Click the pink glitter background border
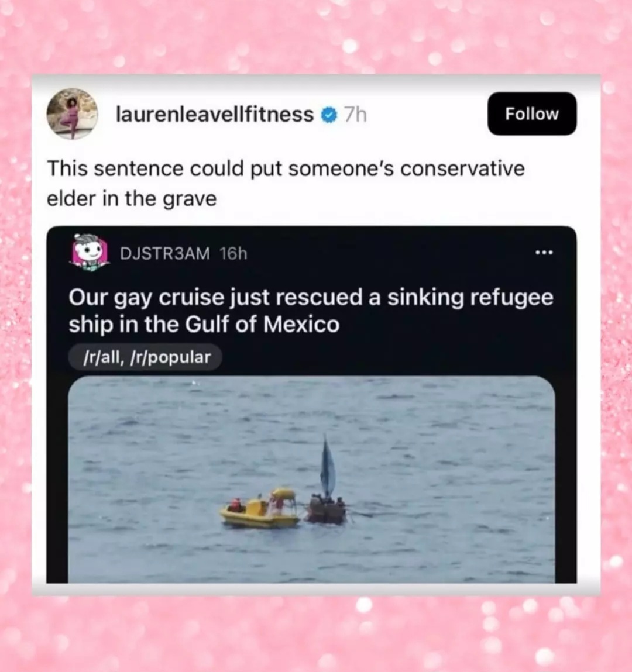632x672 pixels. tap(315, 36)
